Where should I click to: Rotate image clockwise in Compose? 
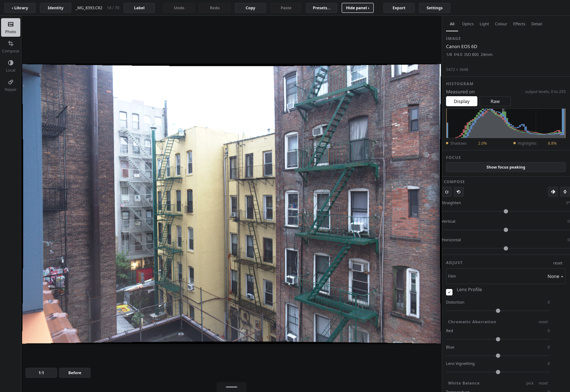(x=447, y=192)
